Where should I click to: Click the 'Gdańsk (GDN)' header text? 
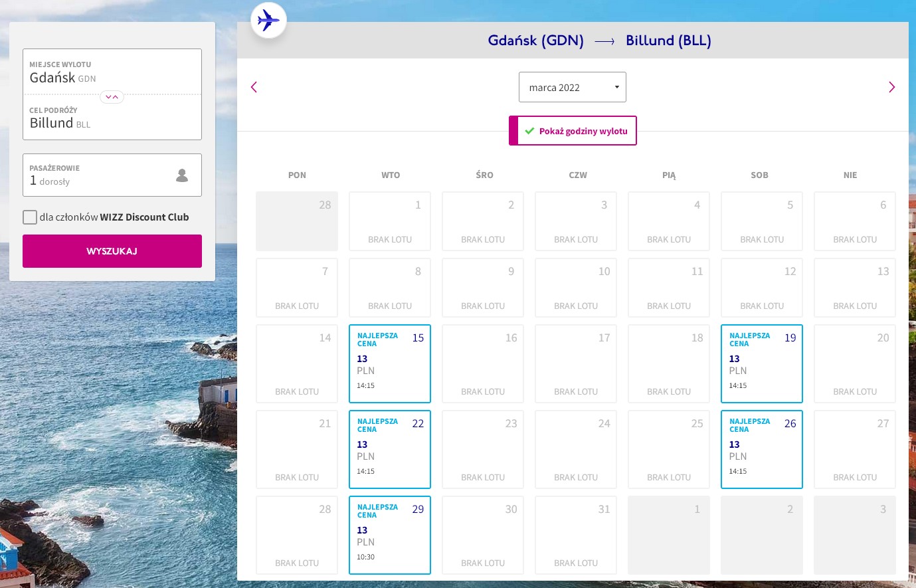pyautogui.click(x=536, y=41)
